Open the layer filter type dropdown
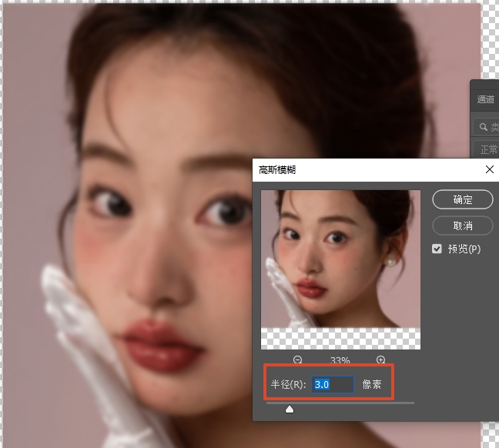 coord(494,126)
